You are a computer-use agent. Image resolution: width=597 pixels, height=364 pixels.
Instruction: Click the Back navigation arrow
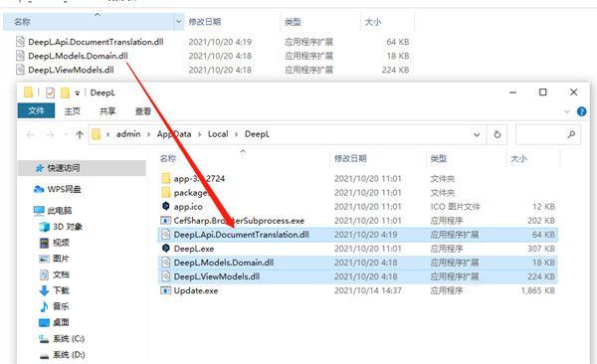[x=31, y=135]
